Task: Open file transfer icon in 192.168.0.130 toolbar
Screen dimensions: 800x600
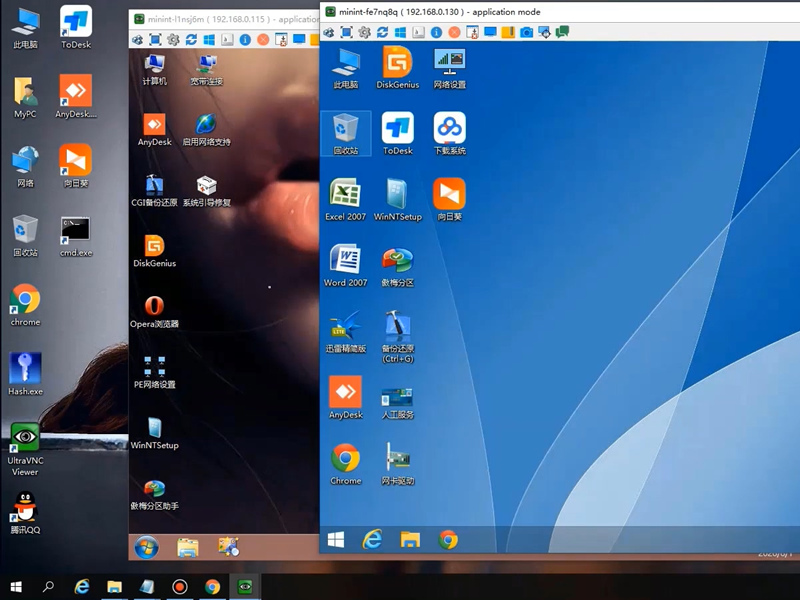Action: (x=508, y=32)
